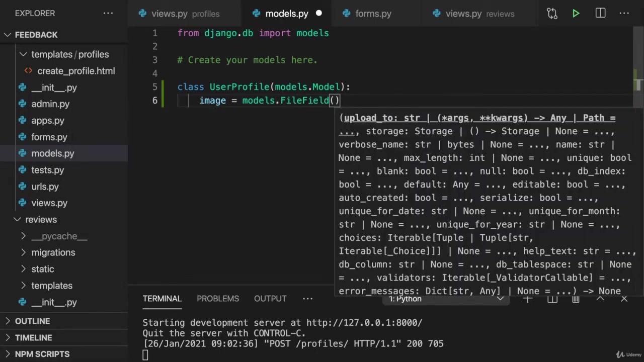Kill the terminal with the trash icon
644x362 pixels.
[576, 299]
